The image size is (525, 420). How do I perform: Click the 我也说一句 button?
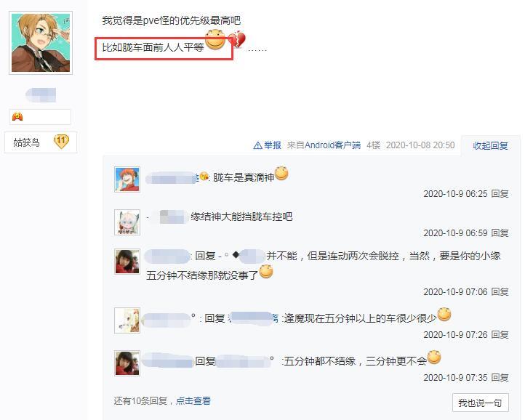point(480,403)
